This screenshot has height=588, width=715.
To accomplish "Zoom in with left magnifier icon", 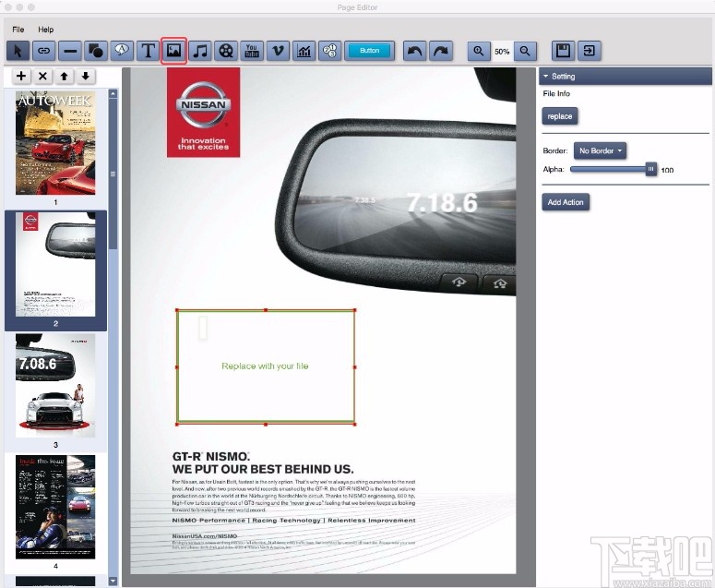I will tap(479, 51).
